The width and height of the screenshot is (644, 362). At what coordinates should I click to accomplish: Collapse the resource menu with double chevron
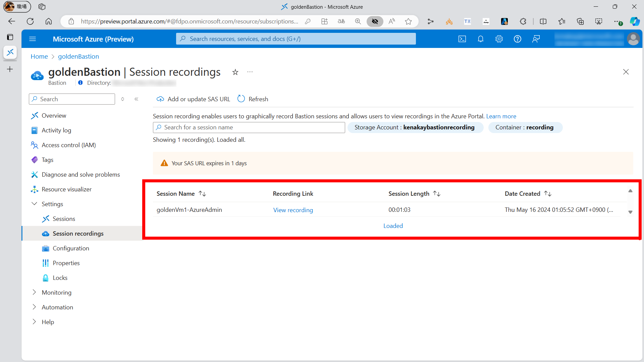pos(137,99)
